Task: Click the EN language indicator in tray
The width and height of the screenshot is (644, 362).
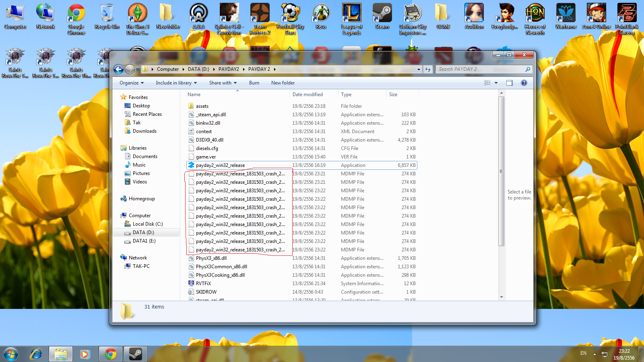Action: tap(583, 353)
